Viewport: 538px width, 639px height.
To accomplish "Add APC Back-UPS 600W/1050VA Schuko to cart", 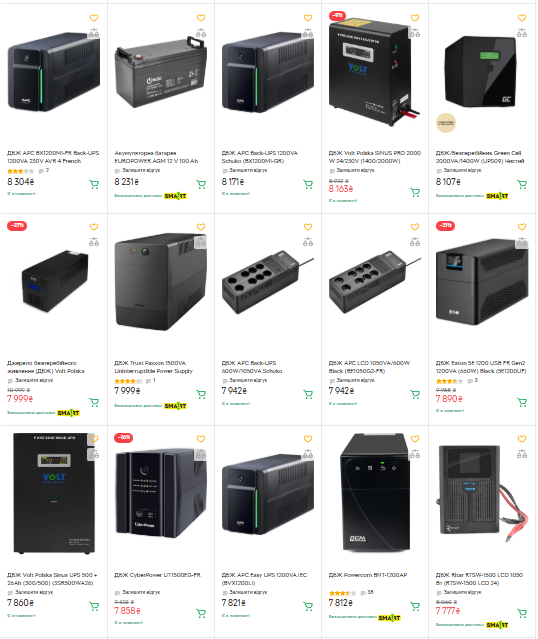I will 308,394.
